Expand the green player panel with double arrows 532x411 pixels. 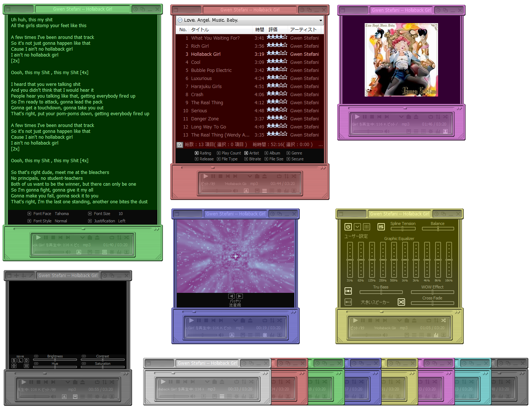point(157,229)
